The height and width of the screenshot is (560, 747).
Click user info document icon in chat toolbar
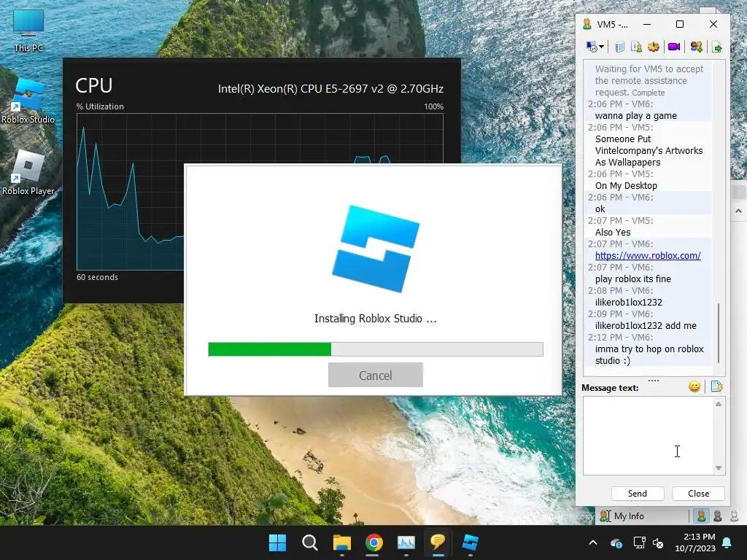(x=636, y=47)
